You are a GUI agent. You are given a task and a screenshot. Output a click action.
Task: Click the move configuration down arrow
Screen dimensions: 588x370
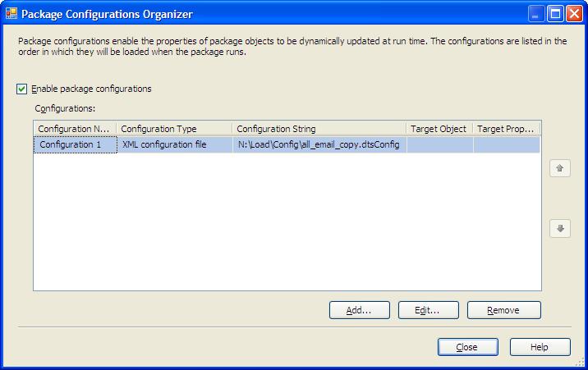click(560, 229)
